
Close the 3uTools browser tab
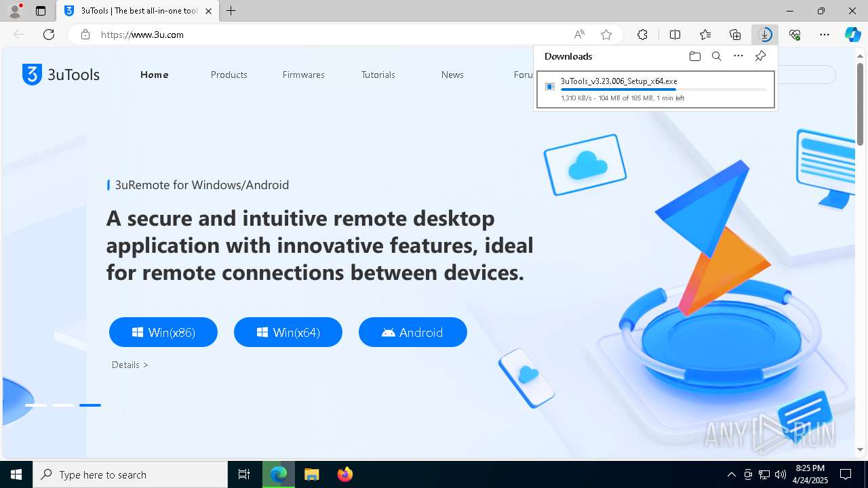208,11
